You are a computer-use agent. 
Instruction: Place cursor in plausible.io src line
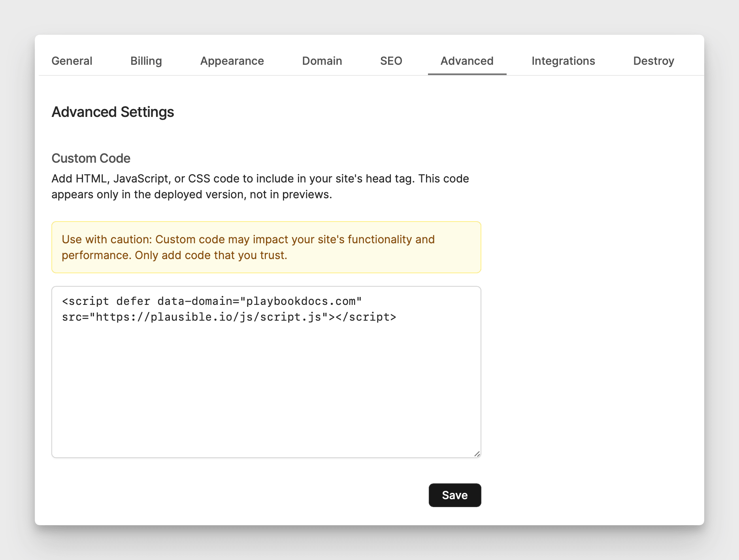229,317
